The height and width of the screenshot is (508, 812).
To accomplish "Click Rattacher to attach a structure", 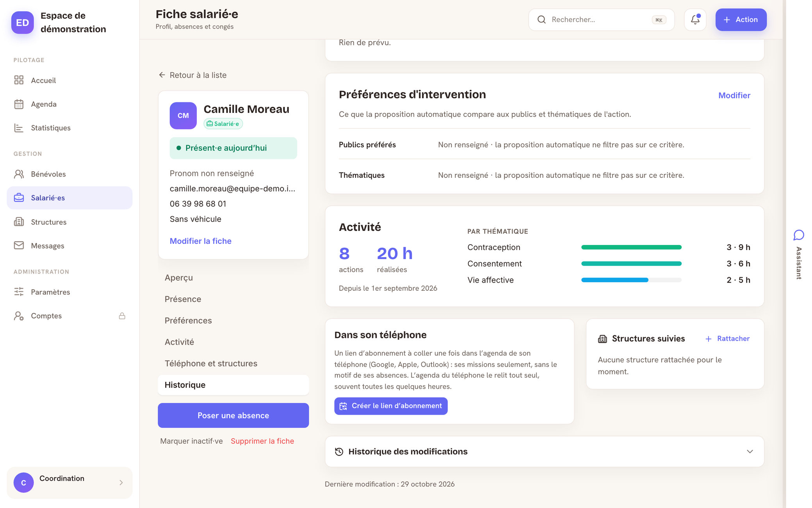I will click(727, 339).
